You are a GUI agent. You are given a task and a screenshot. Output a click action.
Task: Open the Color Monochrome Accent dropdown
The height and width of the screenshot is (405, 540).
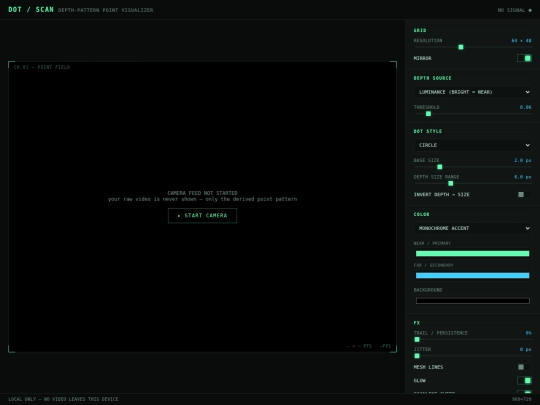tap(472, 228)
